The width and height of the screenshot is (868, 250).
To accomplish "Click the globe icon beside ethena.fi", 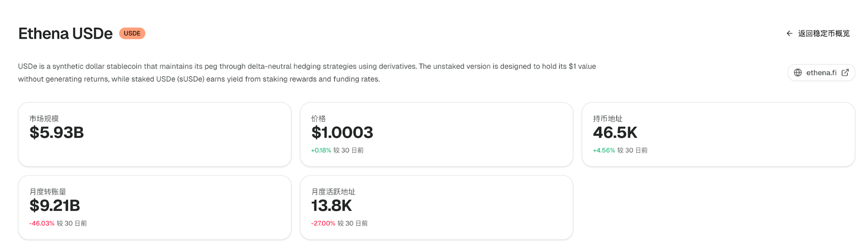I will (x=798, y=72).
